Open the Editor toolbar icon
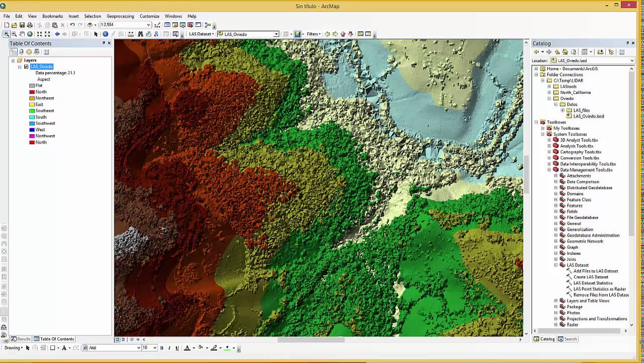This screenshot has width=644, height=363. click(157, 25)
